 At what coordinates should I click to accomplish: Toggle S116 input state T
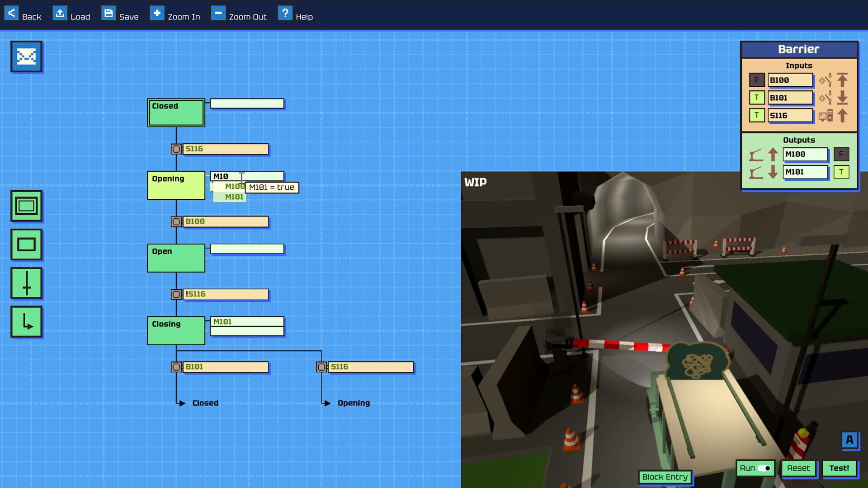(x=756, y=115)
